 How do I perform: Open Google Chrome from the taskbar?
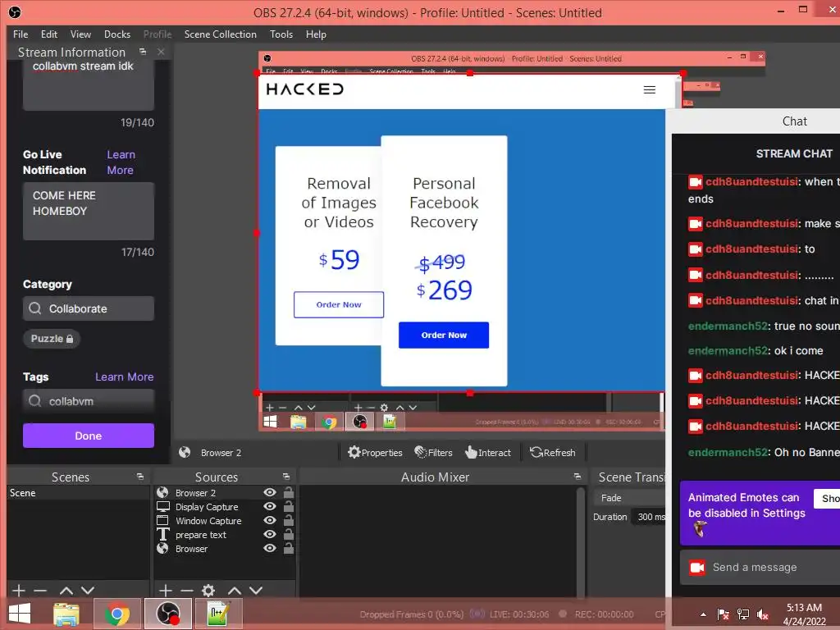tap(116, 614)
